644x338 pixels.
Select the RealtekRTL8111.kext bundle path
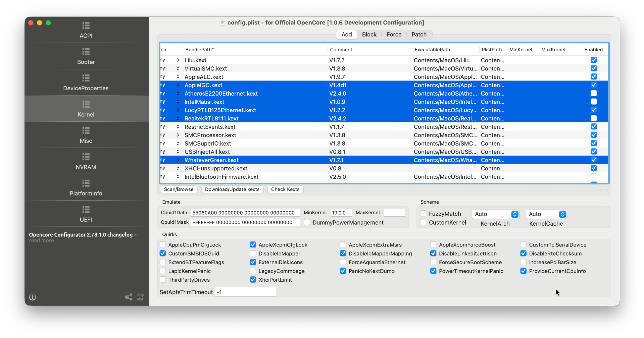[x=211, y=118]
